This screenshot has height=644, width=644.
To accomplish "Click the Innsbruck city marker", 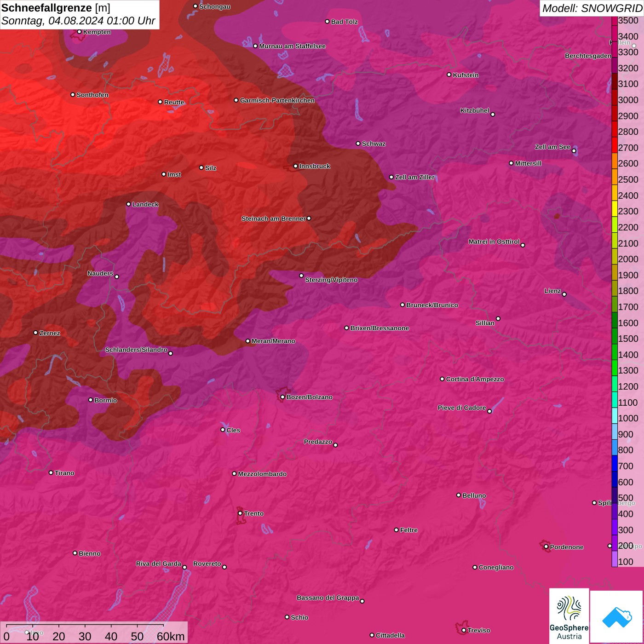I will tap(296, 166).
